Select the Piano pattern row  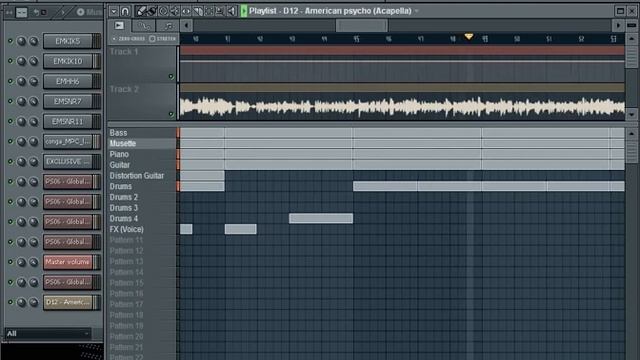pos(142,154)
